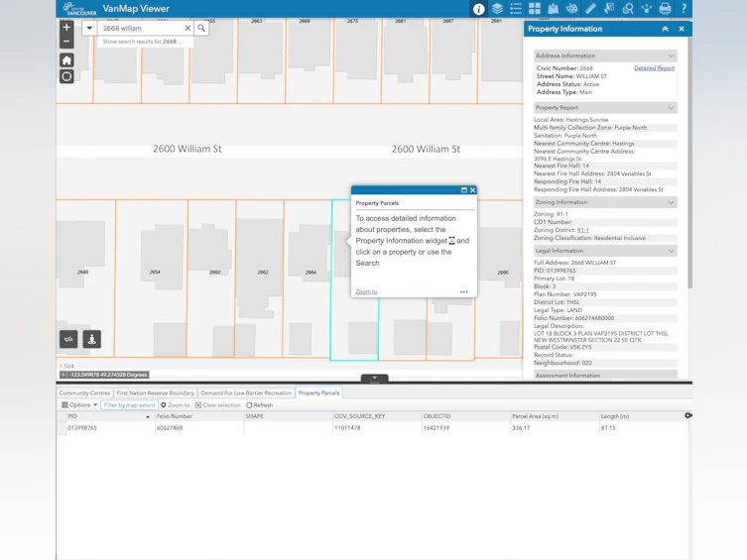Open the Layer List widget

coord(497,9)
